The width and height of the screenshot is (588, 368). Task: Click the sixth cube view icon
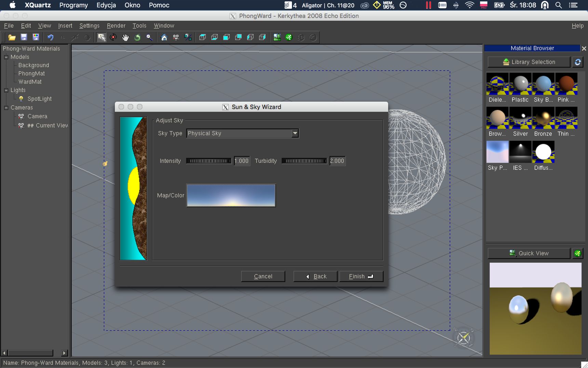[x=262, y=37]
